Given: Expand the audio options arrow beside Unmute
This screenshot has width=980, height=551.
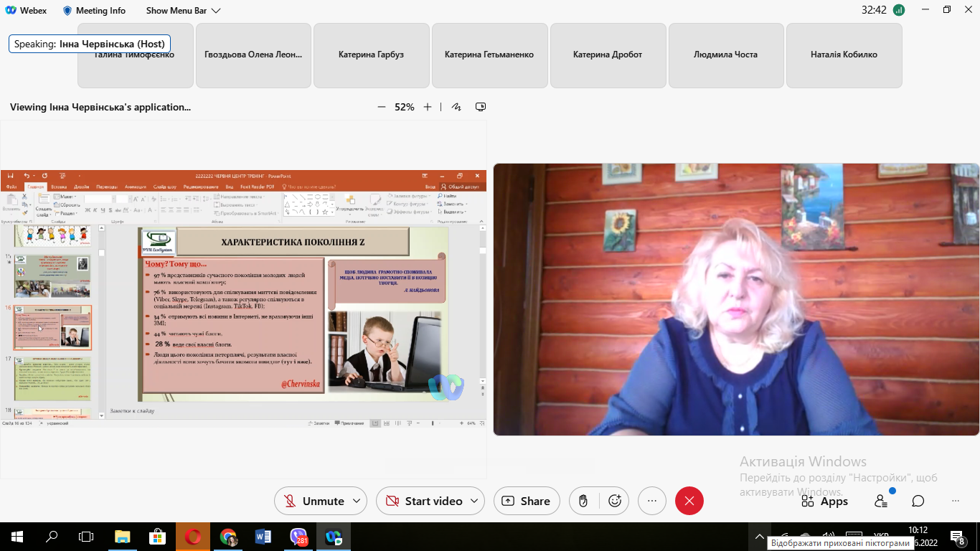Looking at the screenshot, I should (355, 501).
